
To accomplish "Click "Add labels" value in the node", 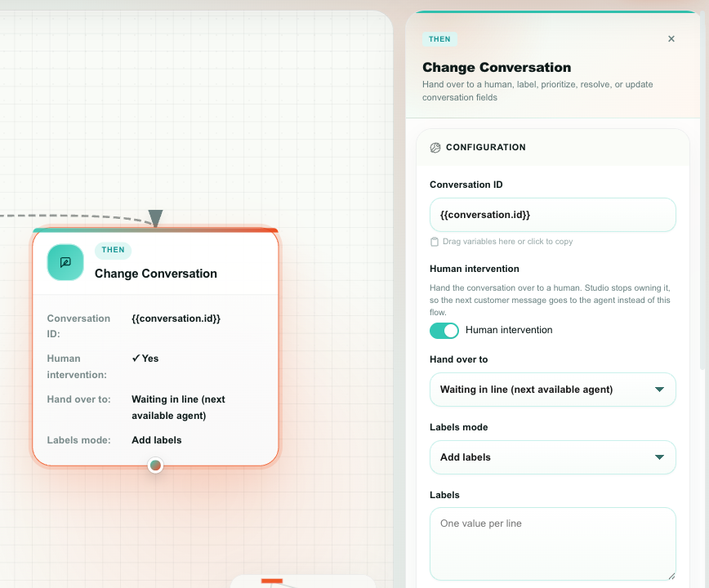I will point(157,440).
